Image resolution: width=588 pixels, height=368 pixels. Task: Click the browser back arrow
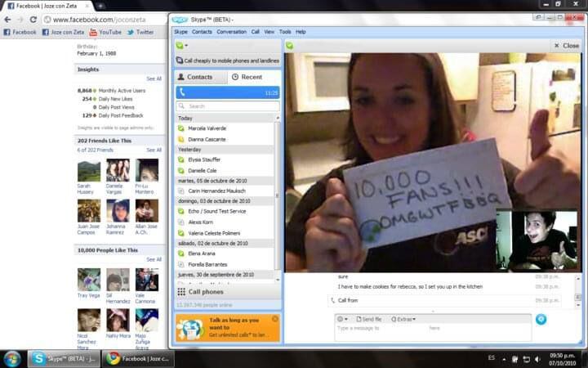[x=8, y=19]
